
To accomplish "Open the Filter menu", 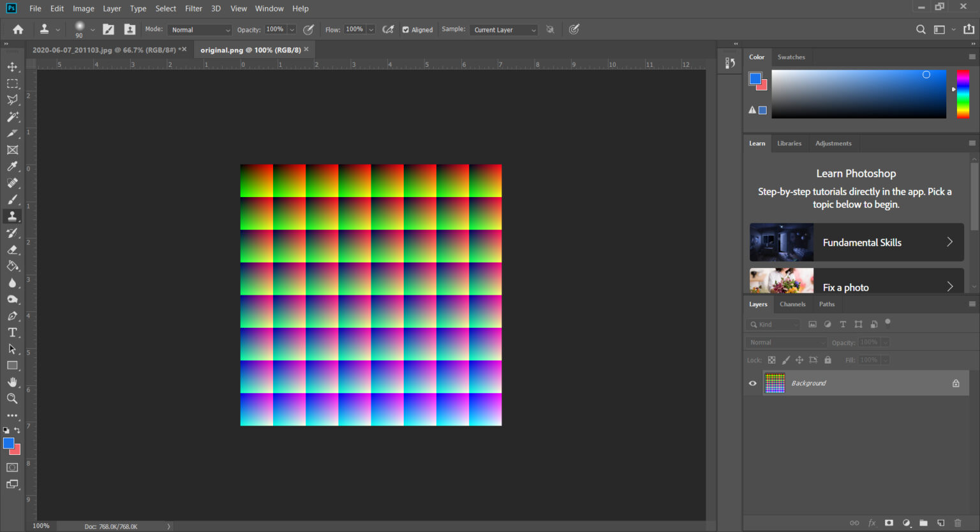I will [193, 8].
